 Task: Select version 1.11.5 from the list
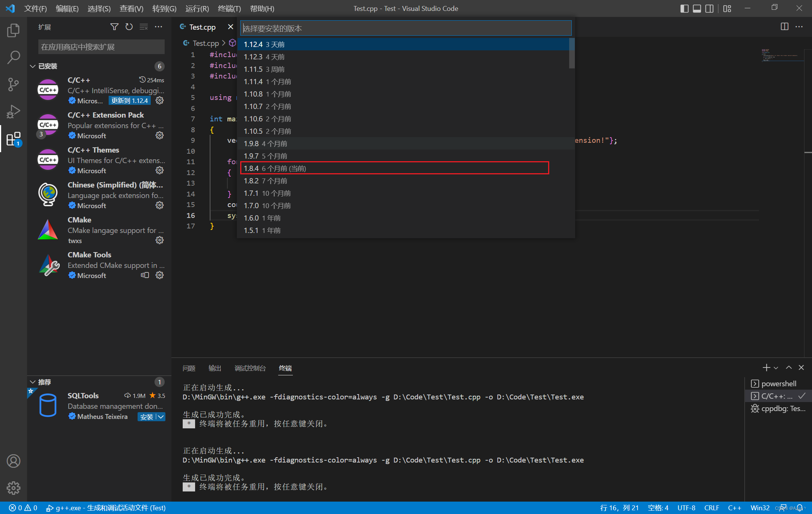pos(264,69)
